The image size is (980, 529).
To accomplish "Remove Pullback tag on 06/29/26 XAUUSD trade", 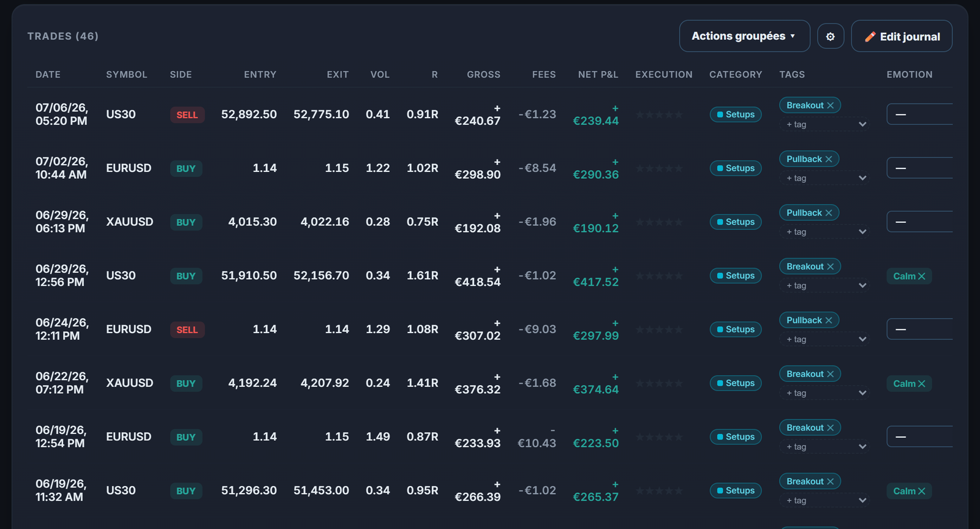I will (x=829, y=213).
